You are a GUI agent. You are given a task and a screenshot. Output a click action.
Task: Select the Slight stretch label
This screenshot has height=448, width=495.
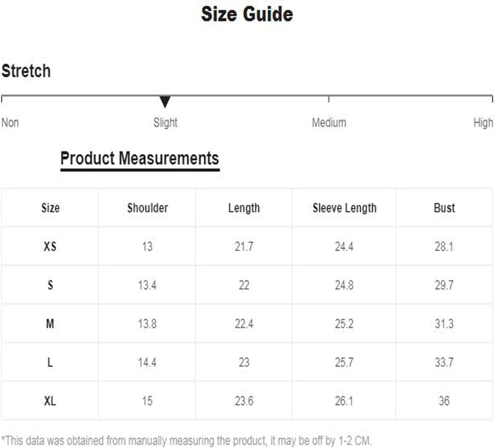click(165, 122)
